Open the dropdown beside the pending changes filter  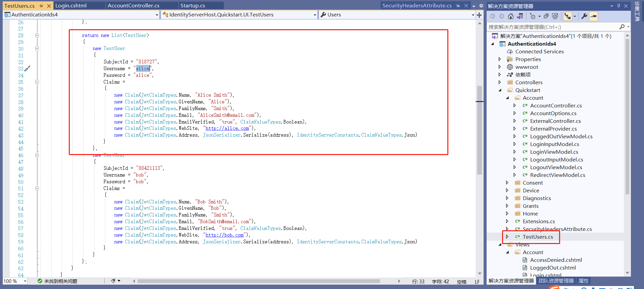[x=539, y=16]
